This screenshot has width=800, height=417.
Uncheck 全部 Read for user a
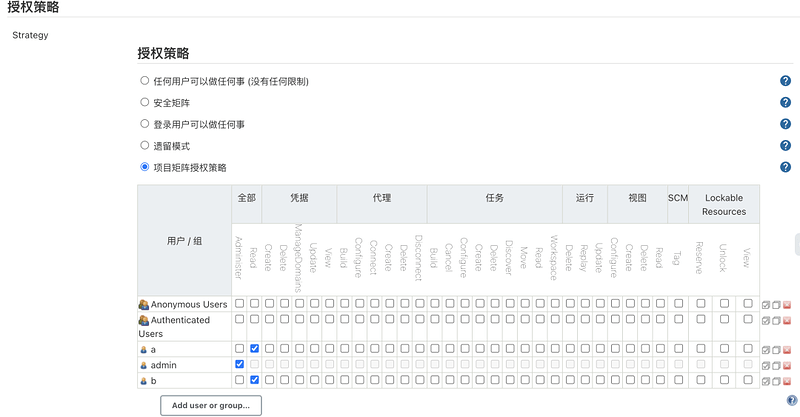click(254, 348)
